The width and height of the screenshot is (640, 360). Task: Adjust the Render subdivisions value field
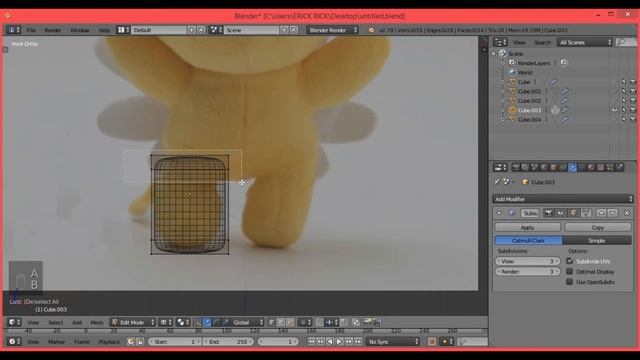[527, 271]
